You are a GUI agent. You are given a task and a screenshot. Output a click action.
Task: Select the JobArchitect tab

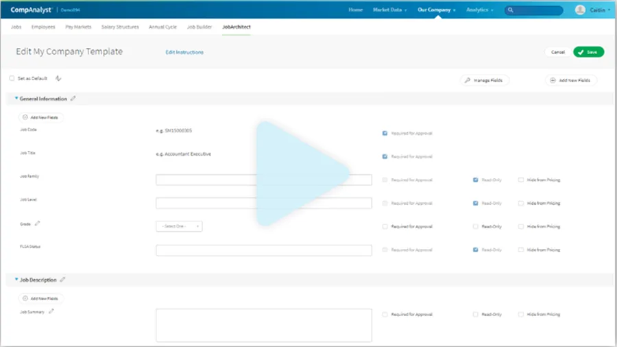click(x=236, y=27)
